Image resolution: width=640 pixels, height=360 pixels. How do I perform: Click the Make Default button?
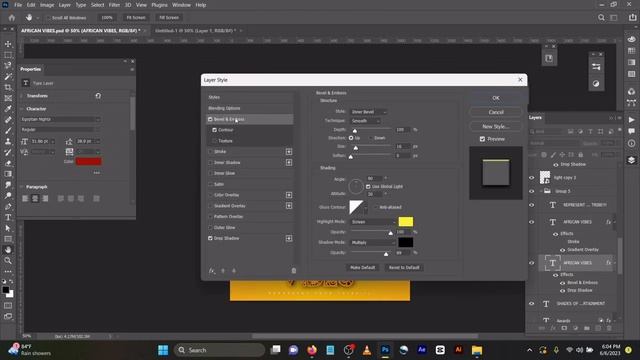[362, 267]
